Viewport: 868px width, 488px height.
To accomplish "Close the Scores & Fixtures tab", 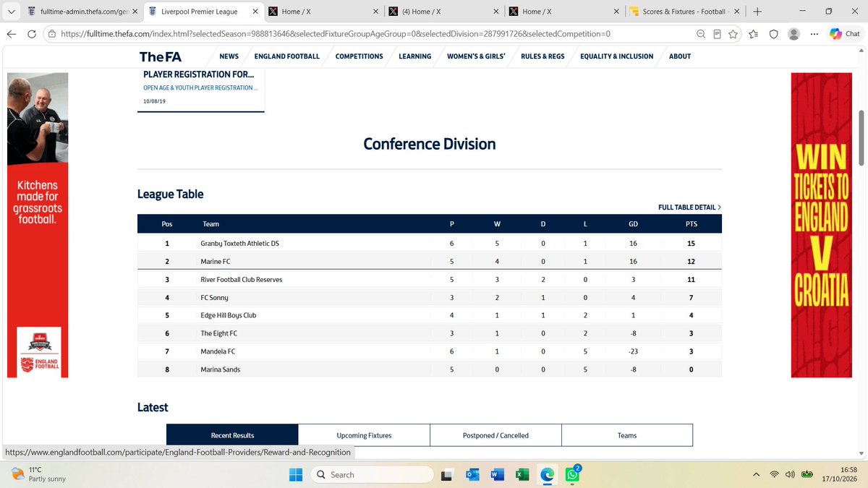I will click(736, 12).
